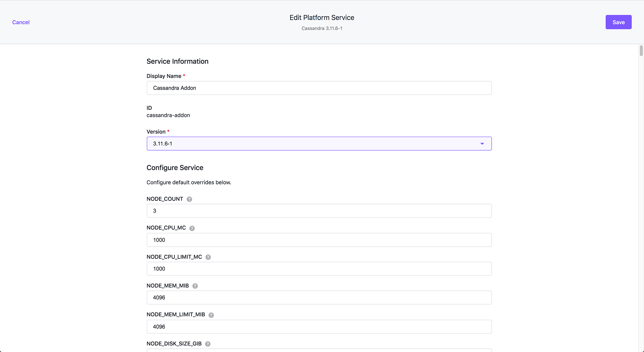
Task: Click the NODE_DISK_SIZE_GIB label
Action: 174,344
